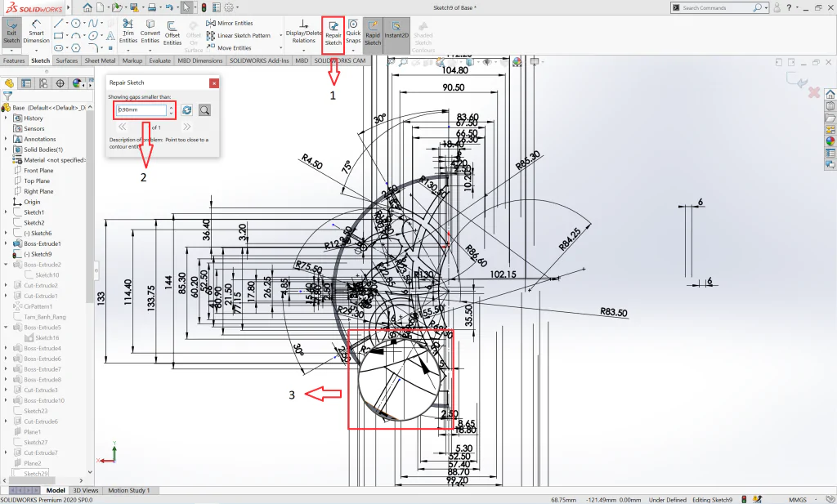The height and width of the screenshot is (504, 837).
Task: Click the Rebuild traffic light icon
Action: (204, 7)
